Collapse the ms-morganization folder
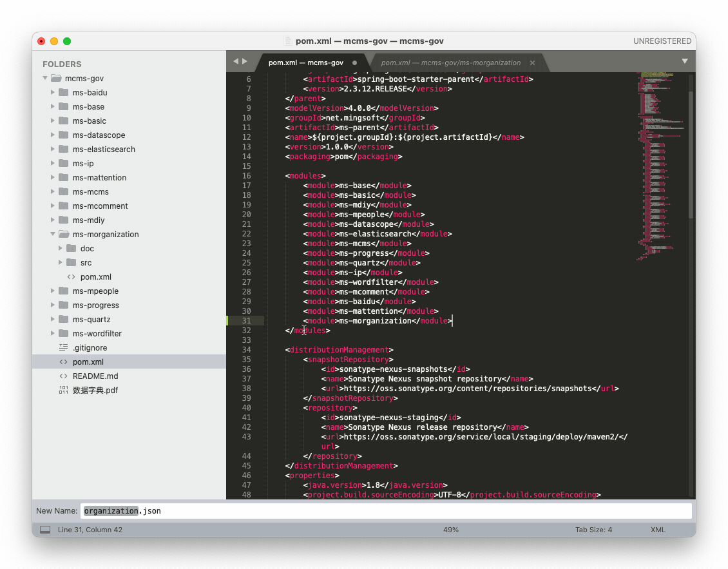This screenshot has height=569, width=728. (x=53, y=235)
